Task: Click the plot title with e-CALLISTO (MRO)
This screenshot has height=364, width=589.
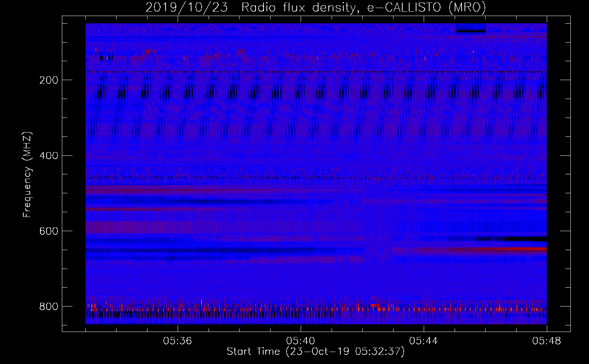Action: click(x=316, y=7)
